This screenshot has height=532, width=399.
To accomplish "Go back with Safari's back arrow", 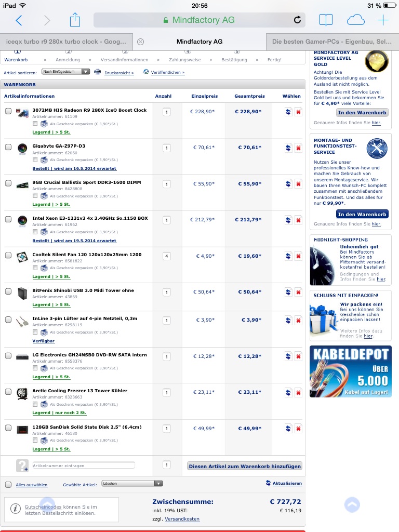I will (x=19, y=20).
